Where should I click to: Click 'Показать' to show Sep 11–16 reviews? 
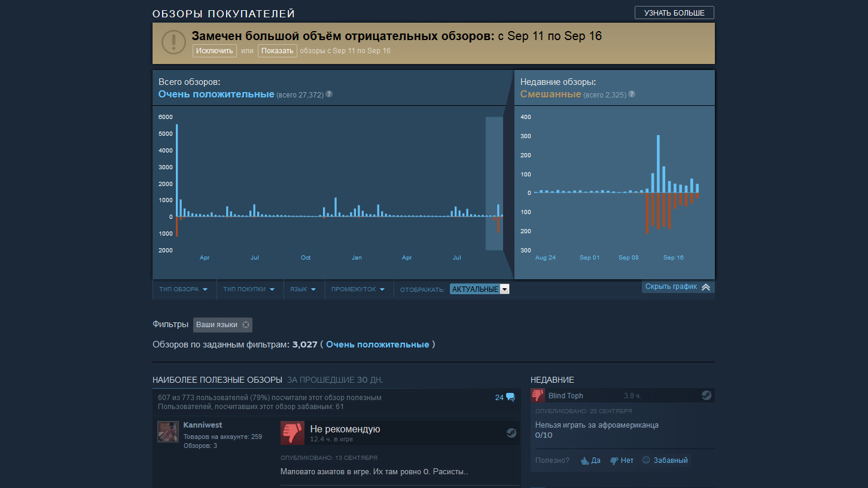(278, 51)
